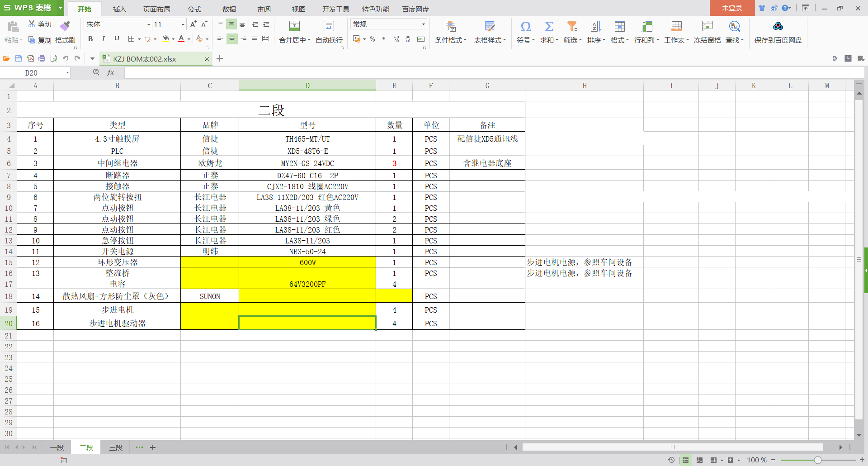This screenshot has width=868, height=466.
Task: Toggle Italic formatting
Action: pos(104,39)
